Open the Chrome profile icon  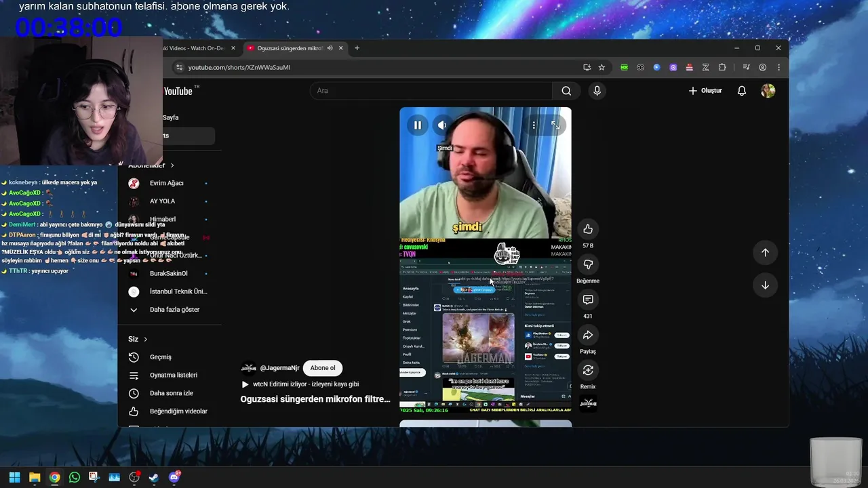pos(763,67)
